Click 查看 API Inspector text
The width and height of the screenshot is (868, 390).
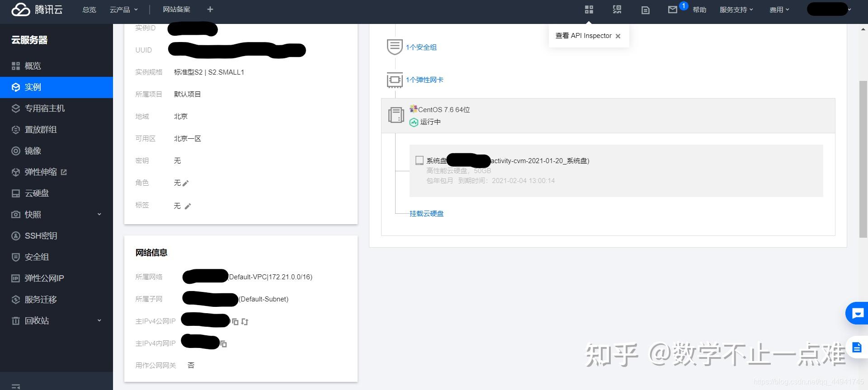(x=583, y=36)
